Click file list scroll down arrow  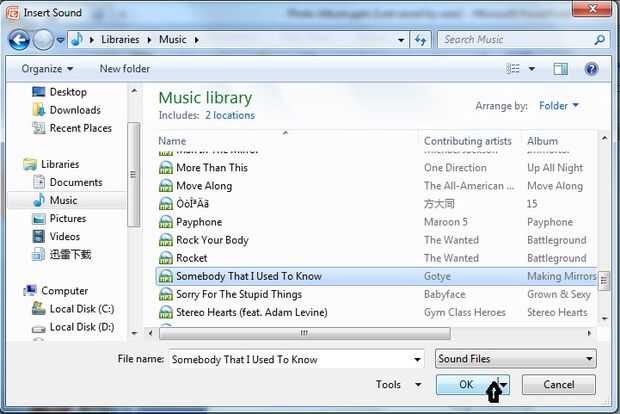[604, 318]
